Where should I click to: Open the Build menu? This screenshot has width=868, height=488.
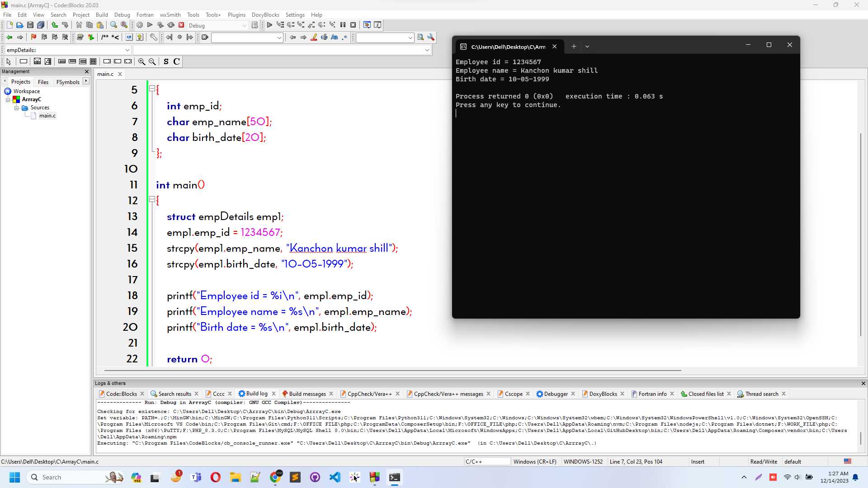tap(102, 15)
